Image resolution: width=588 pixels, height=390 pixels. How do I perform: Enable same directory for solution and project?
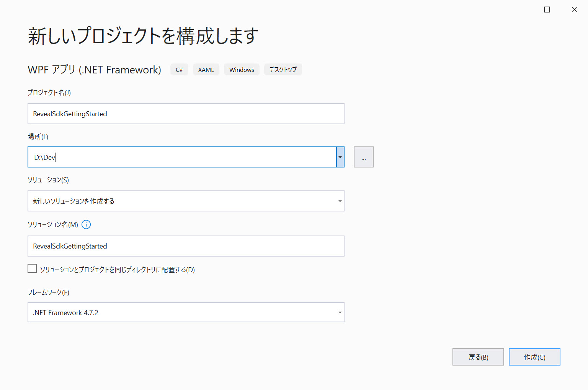(x=32, y=268)
